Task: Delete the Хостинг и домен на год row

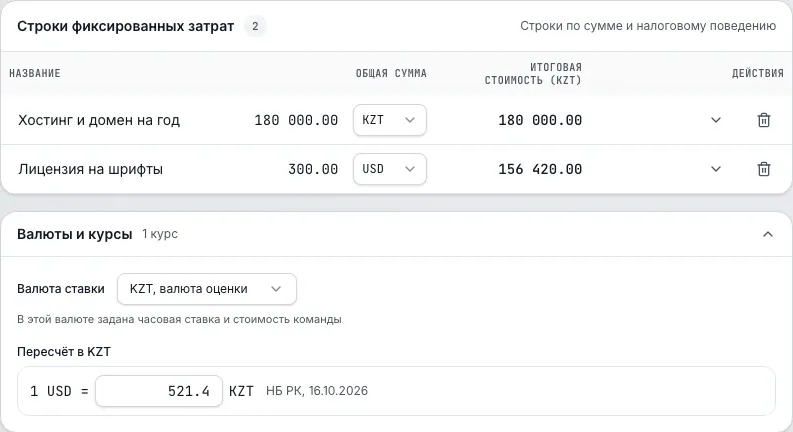Action: [x=764, y=120]
